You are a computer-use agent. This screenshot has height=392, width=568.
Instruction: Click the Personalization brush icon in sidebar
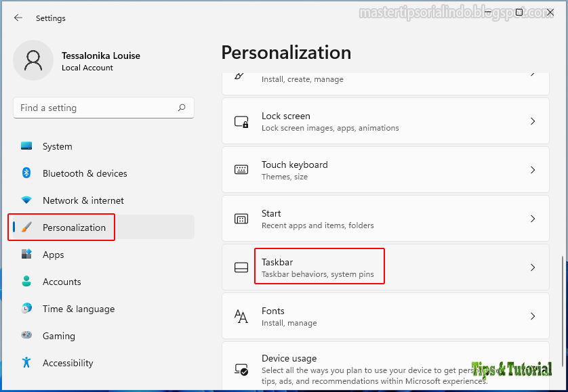pos(32,227)
